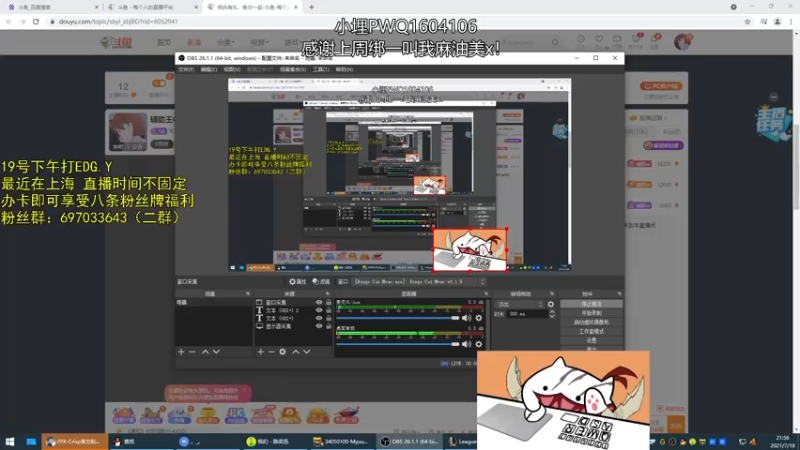Go to 首页 on the Douyu navigation bar
This screenshot has width=800, height=450.
click(x=164, y=42)
